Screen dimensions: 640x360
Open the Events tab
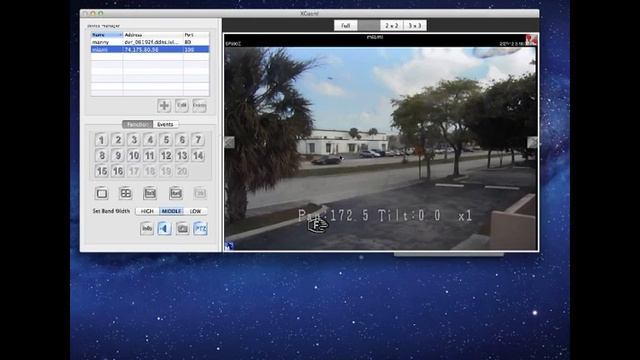[165, 124]
